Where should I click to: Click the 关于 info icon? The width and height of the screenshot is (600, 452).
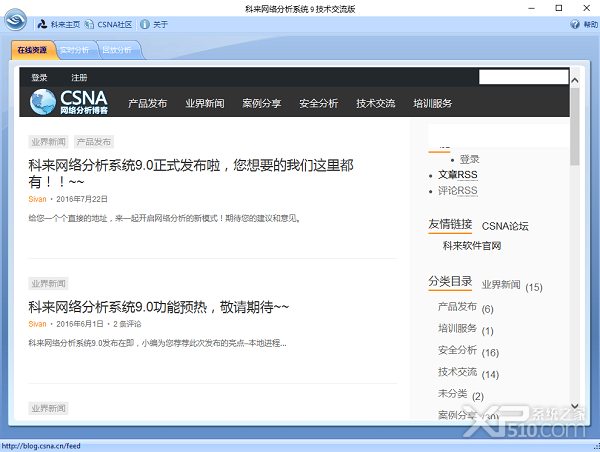point(145,24)
